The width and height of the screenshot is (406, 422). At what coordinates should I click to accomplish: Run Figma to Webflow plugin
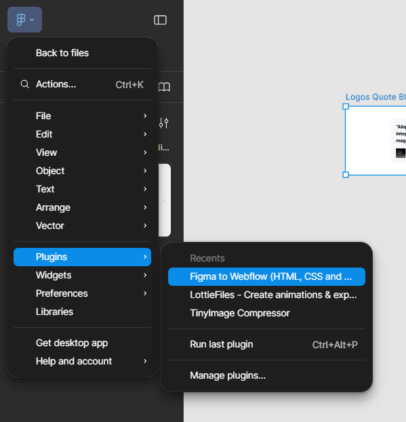click(267, 277)
